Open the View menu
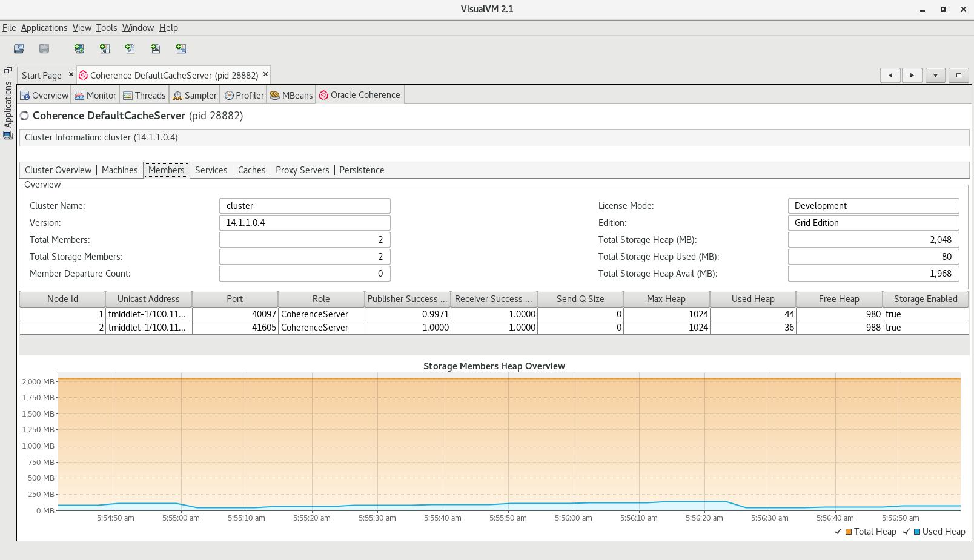Screen dimensions: 974x560 [82, 28]
